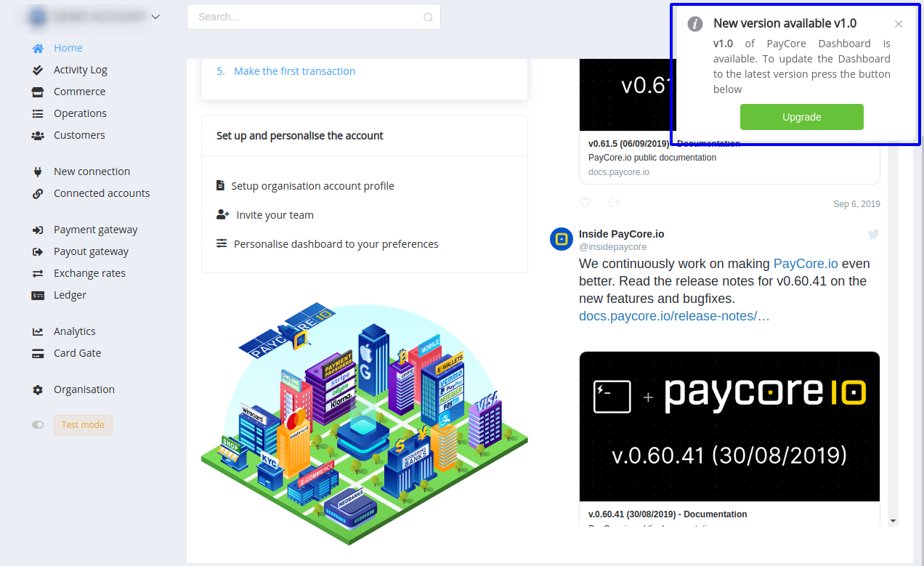
Task: Click the green Upgrade button
Action: pyautogui.click(x=802, y=117)
